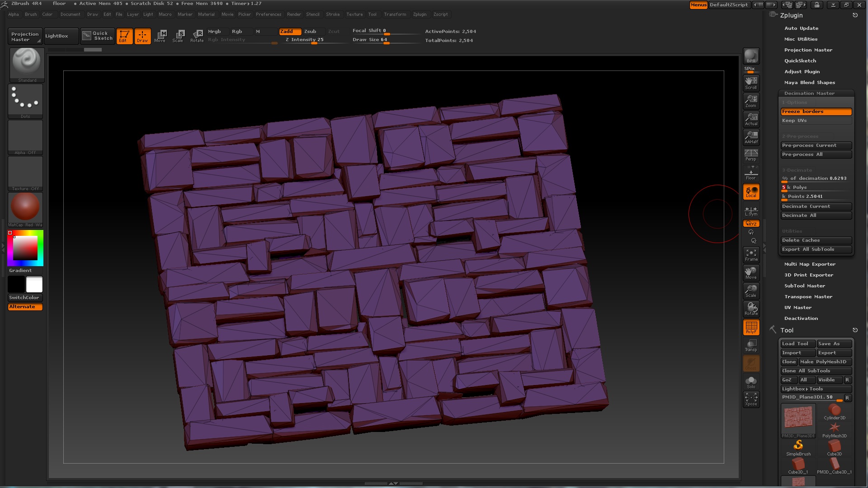Switch on Zsub mode
This screenshot has height=488, width=868.
point(310,31)
